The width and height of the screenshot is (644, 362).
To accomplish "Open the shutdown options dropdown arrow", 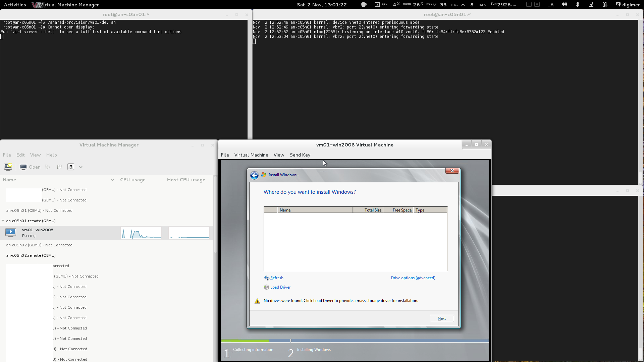I will (81, 167).
